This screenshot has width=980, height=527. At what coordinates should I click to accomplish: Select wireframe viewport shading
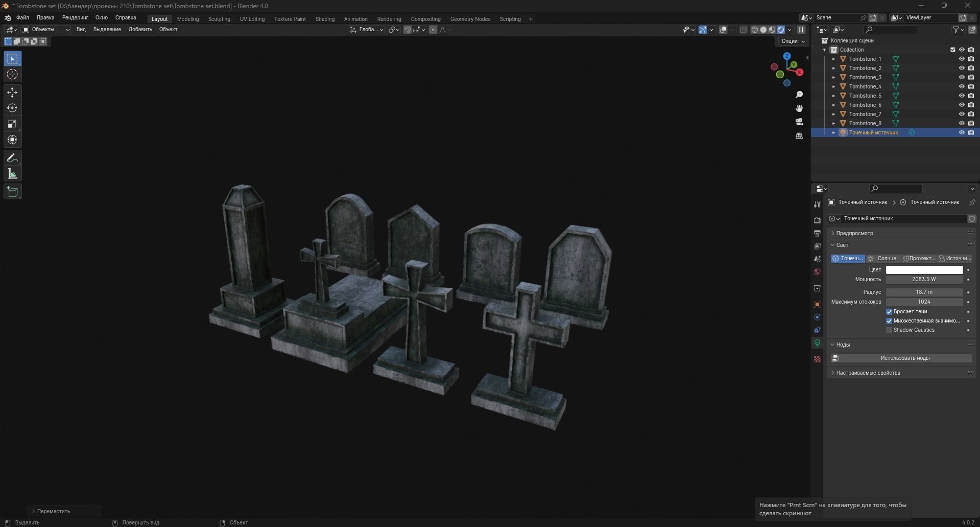coord(755,30)
